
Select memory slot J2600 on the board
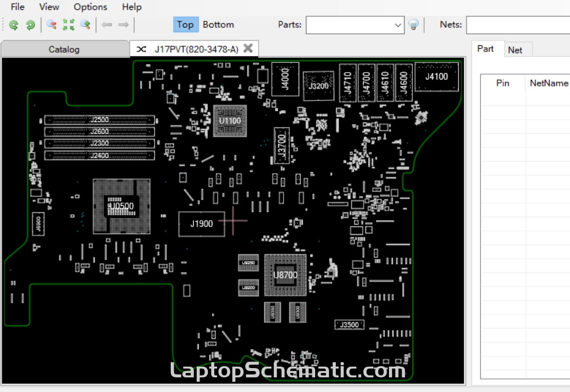pyautogui.click(x=100, y=132)
